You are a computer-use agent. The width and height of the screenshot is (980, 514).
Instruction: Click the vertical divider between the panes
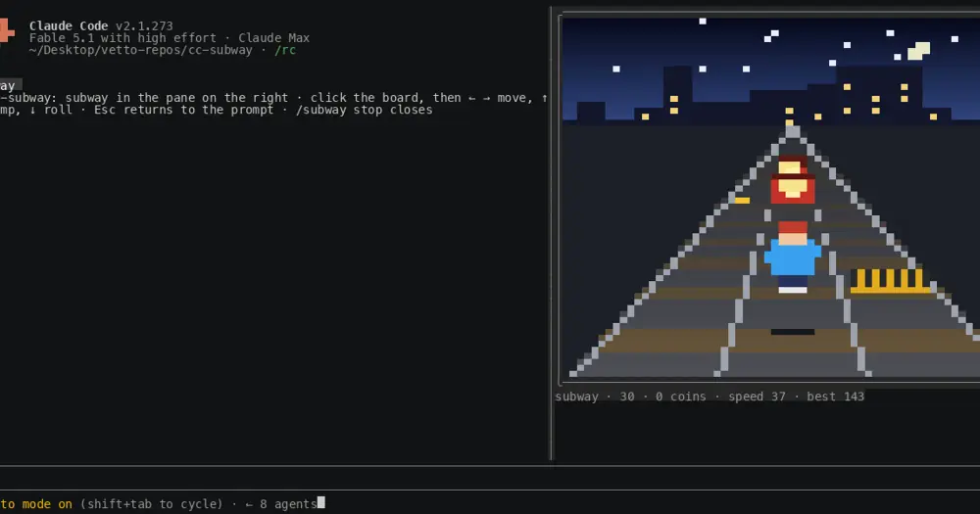point(551,234)
